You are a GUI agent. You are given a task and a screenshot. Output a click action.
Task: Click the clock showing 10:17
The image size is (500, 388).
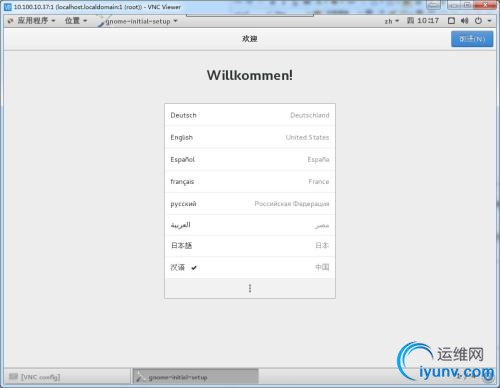[423, 21]
